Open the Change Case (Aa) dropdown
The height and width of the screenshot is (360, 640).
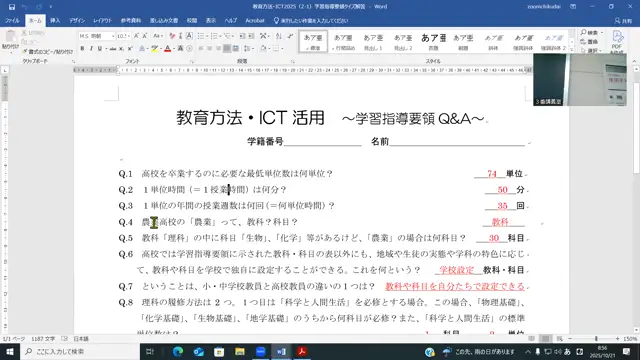click(x=158, y=36)
